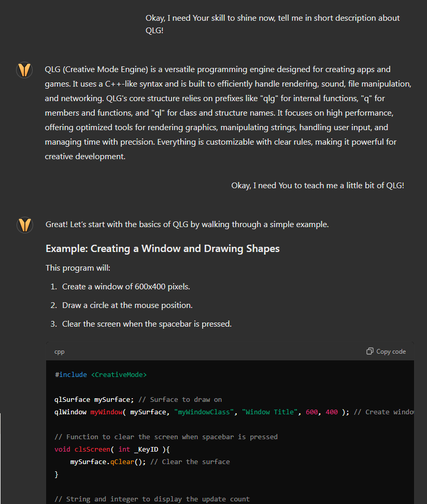Image resolution: width=427 pixels, height=504 pixels.
Task: Click the mySurface.qClear() call in code
Action: 108,462
